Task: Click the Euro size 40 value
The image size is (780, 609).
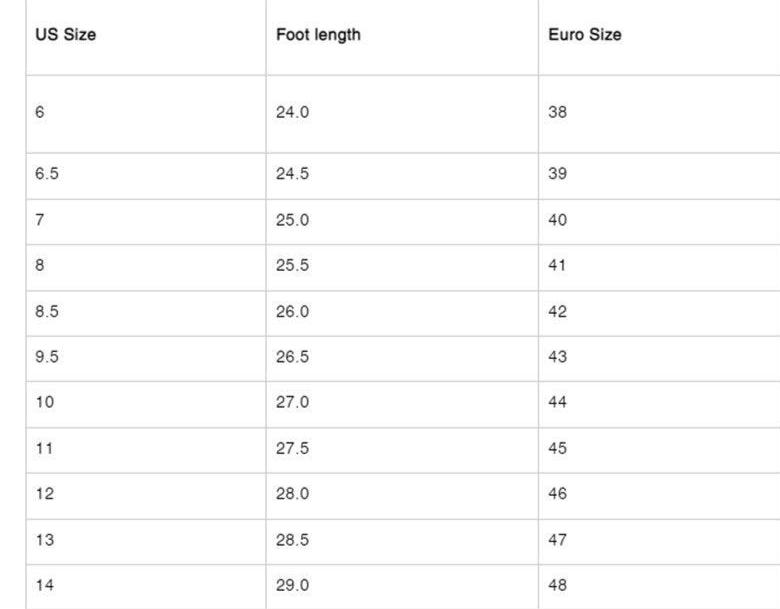Action: [558, 219]
